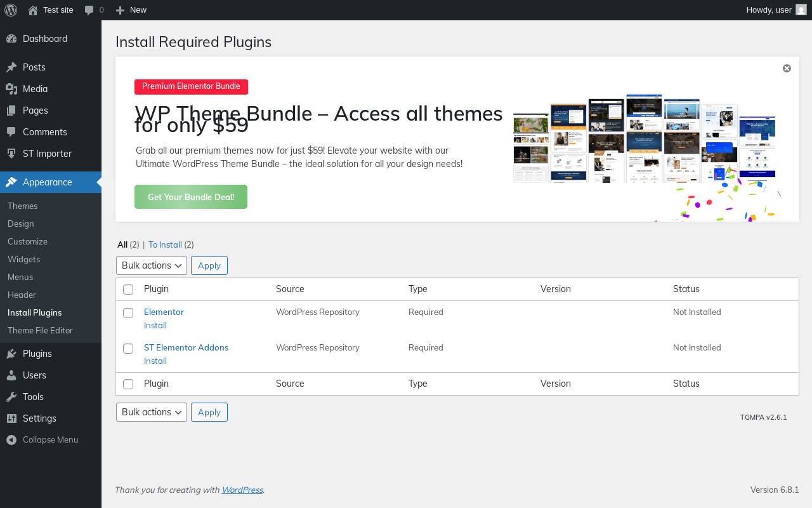Click Install under ST Elementor Addons
812x508 pixels.
coord(155,361)
